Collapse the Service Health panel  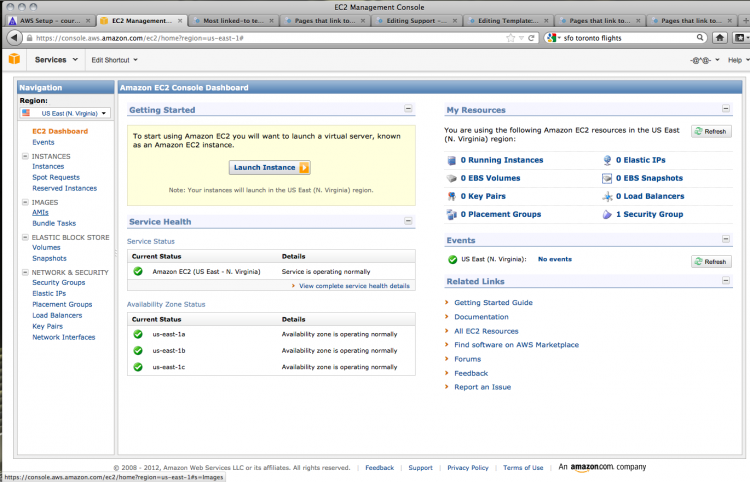click(x=408, y=220)
